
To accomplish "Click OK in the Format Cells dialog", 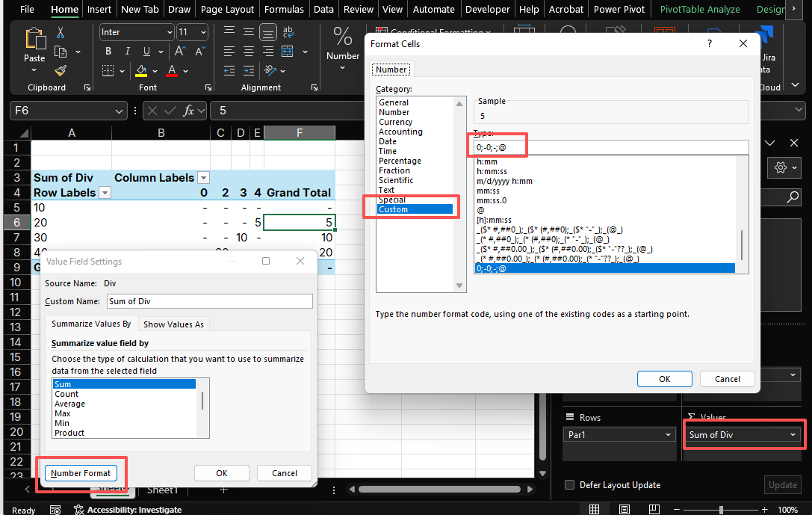I will click(x=664, y=379).
